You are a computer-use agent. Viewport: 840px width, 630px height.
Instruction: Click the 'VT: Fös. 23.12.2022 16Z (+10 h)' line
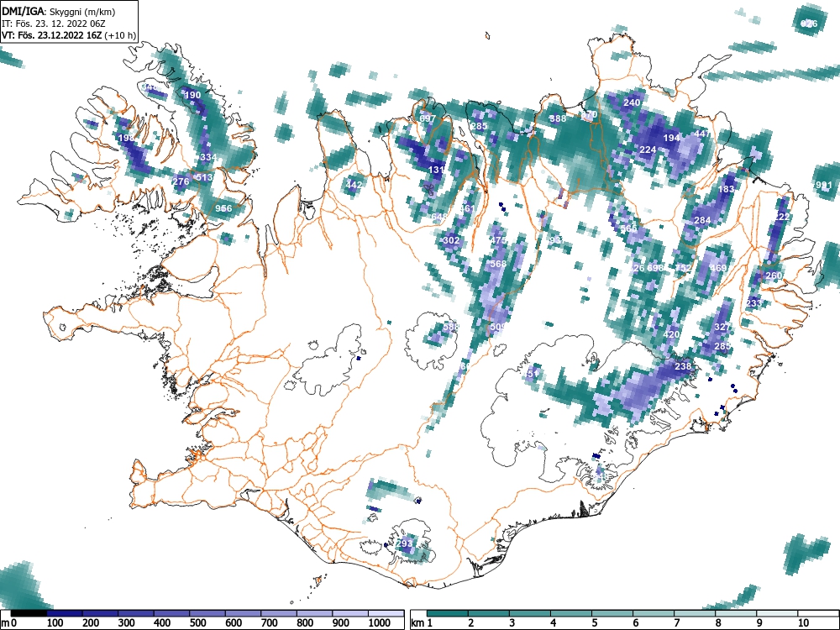click(69, 35)
